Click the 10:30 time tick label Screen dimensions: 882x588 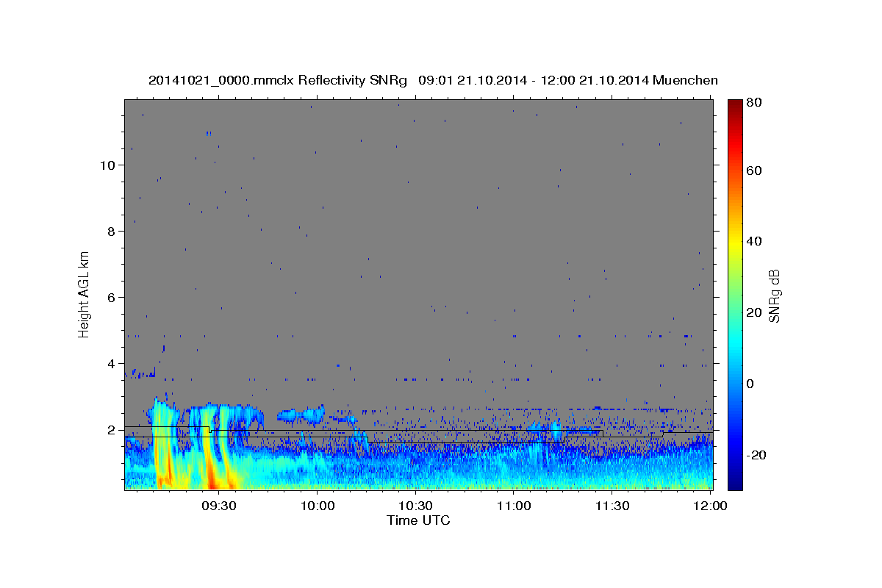[x=415, y=506]
